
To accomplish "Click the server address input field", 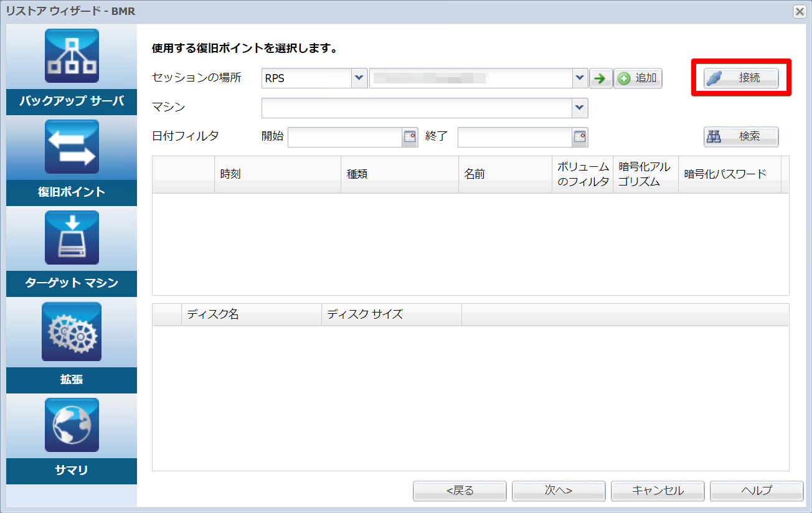I will 471,78.
